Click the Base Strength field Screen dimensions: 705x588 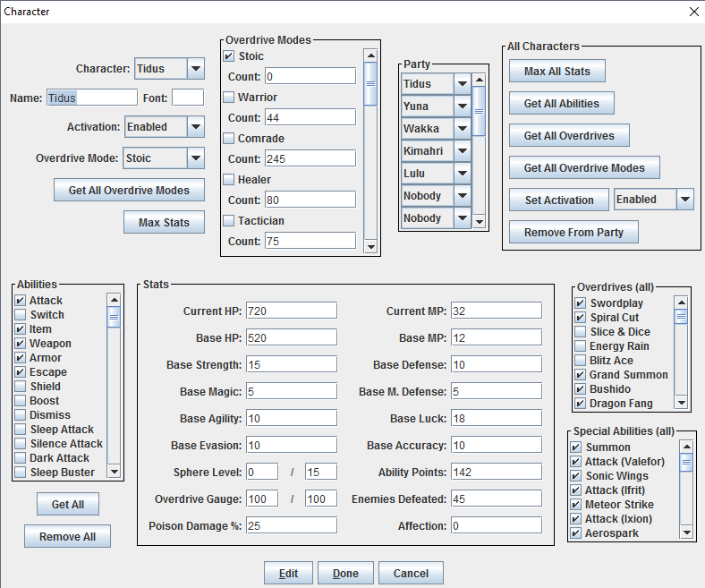[x=292, y=364]
